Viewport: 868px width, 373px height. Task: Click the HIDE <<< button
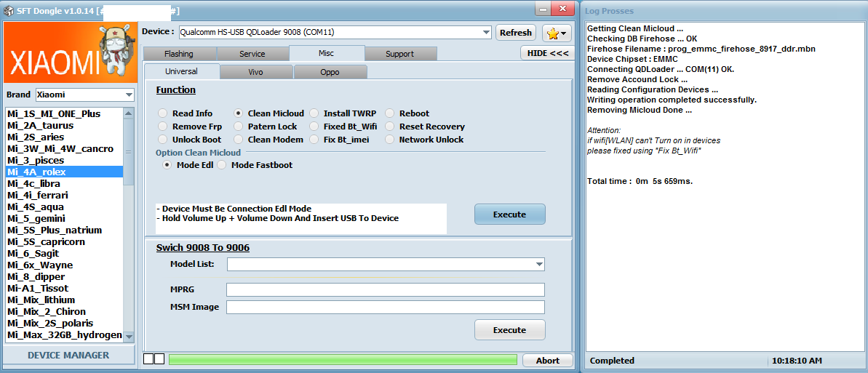(x=546, y=53)
